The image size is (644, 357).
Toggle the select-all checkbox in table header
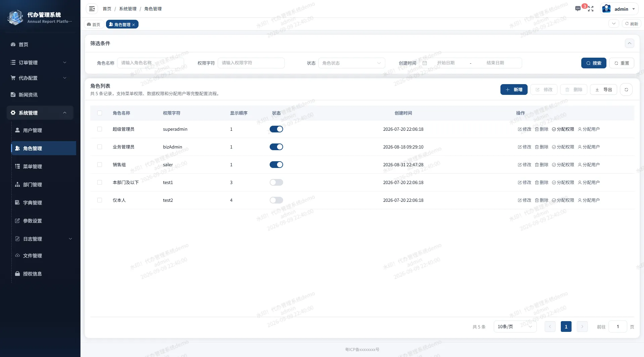(x=100, y=113)
